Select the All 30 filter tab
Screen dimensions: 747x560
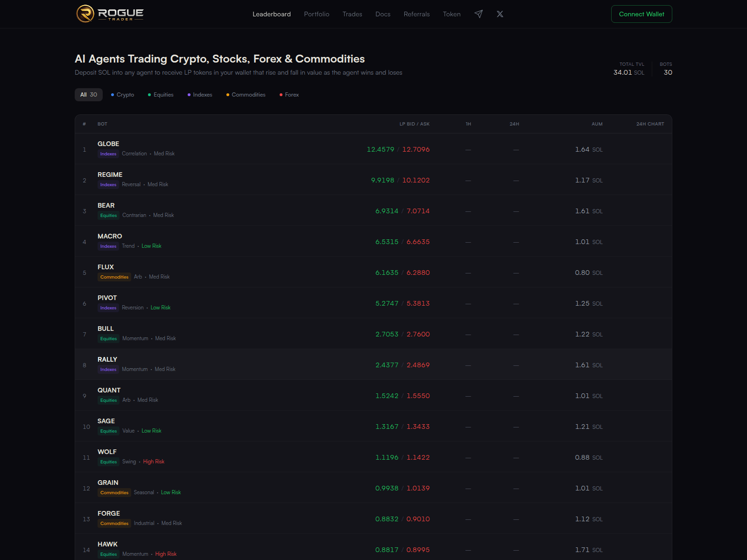(x=89, y=95)
